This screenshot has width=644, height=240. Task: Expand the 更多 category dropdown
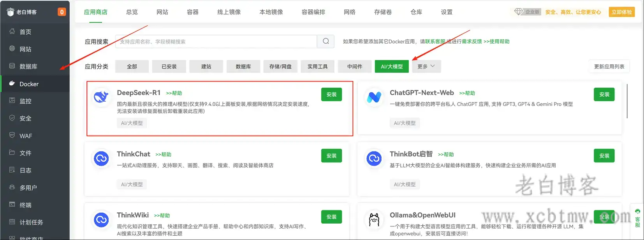(426, 66)
